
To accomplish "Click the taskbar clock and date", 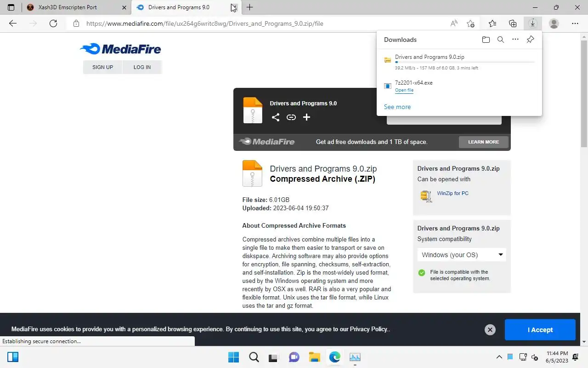I will [x=557, y=357].
